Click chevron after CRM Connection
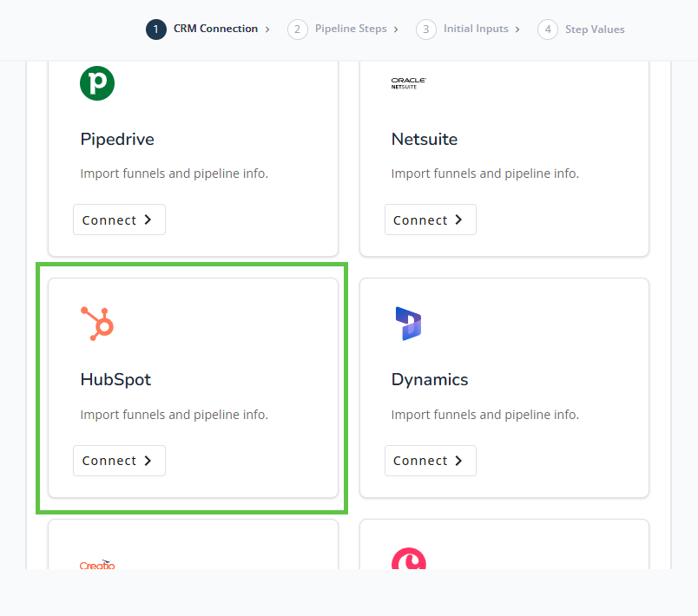The height and width of the screenshot is (616, 698). (x=267, y=29)
